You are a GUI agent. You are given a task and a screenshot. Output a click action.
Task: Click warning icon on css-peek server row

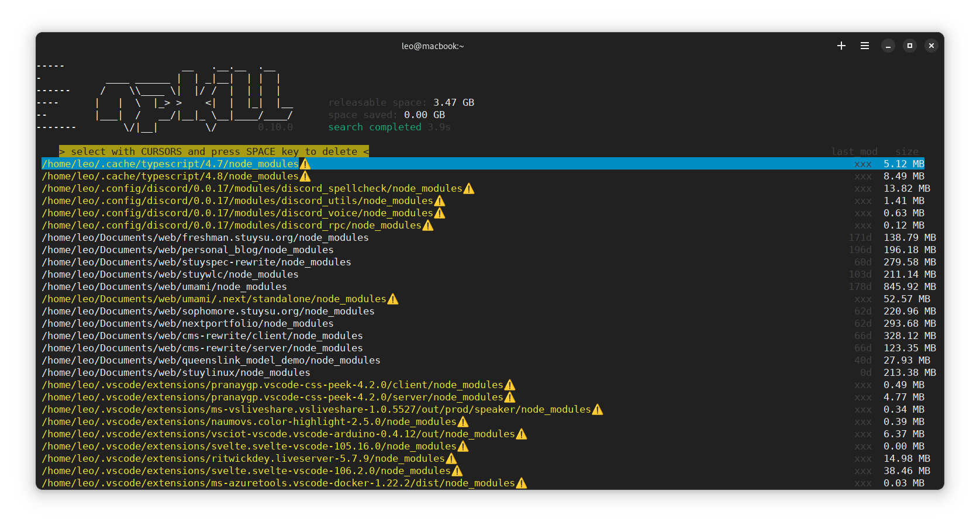[x=510, y=397]
